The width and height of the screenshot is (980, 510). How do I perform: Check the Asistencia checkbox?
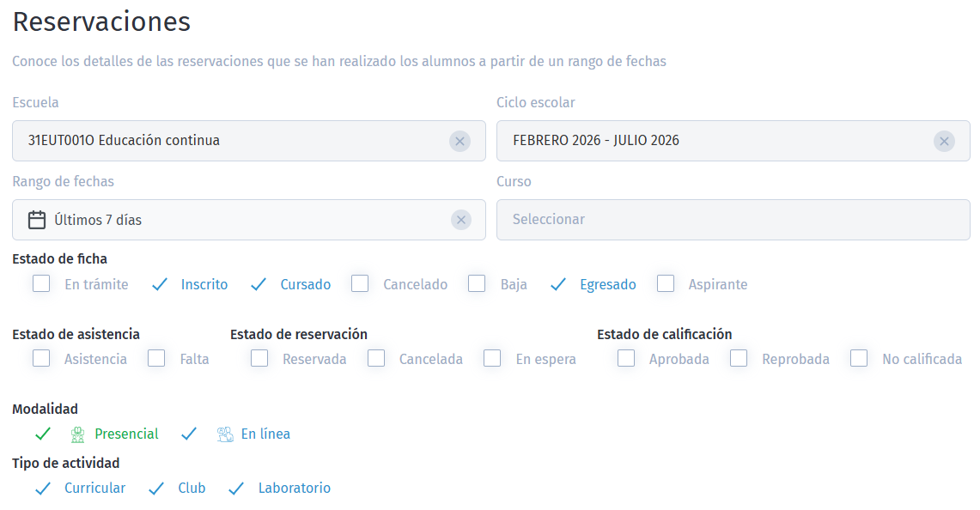[41, 359]
